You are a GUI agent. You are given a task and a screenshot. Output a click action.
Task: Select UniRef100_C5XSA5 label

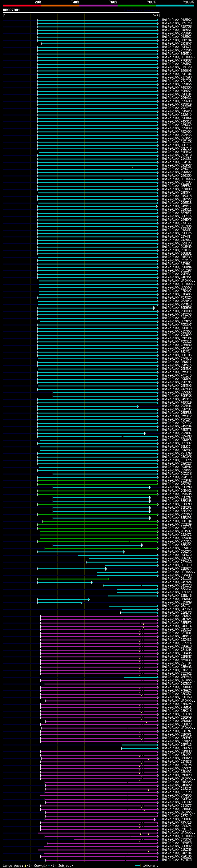click(x=176, y=494)
